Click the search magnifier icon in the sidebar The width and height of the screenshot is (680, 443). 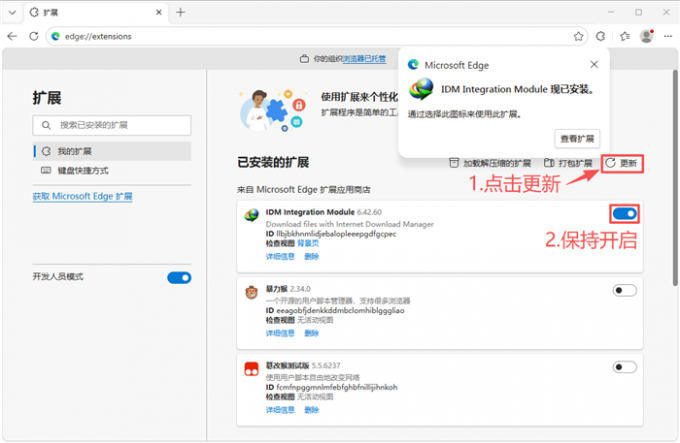(46, 125)
